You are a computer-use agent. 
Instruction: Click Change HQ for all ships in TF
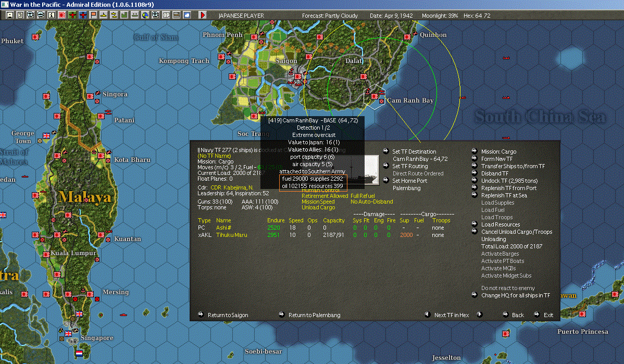tap(515, 295)
